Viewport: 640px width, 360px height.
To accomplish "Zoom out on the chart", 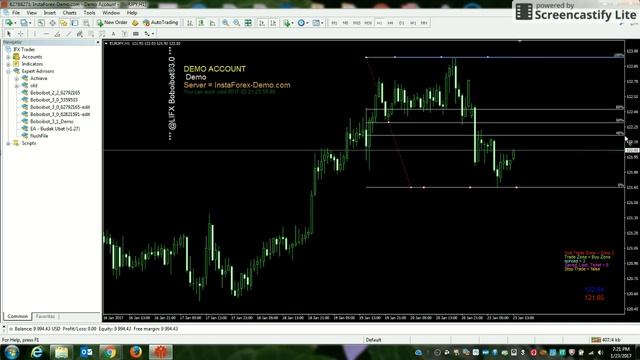I will coord(237,23).
